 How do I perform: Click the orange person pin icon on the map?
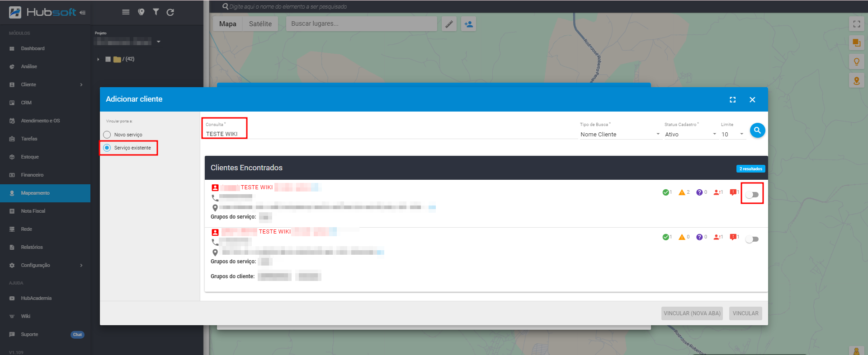[857, 81]
